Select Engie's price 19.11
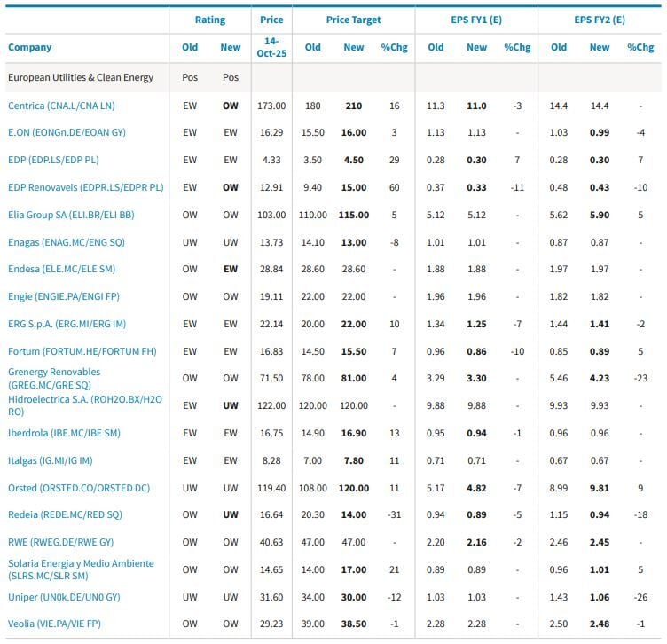The image size is (667, 644). point(271,296)
